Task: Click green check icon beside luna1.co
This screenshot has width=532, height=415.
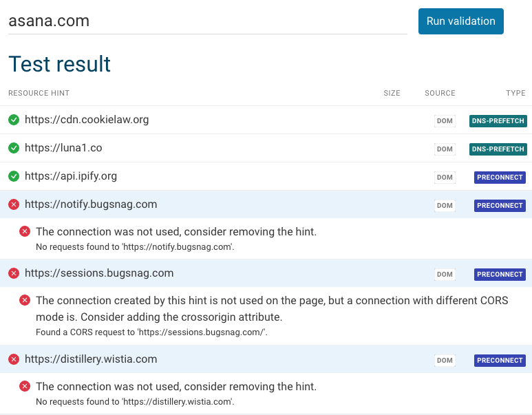Action: 14,148
